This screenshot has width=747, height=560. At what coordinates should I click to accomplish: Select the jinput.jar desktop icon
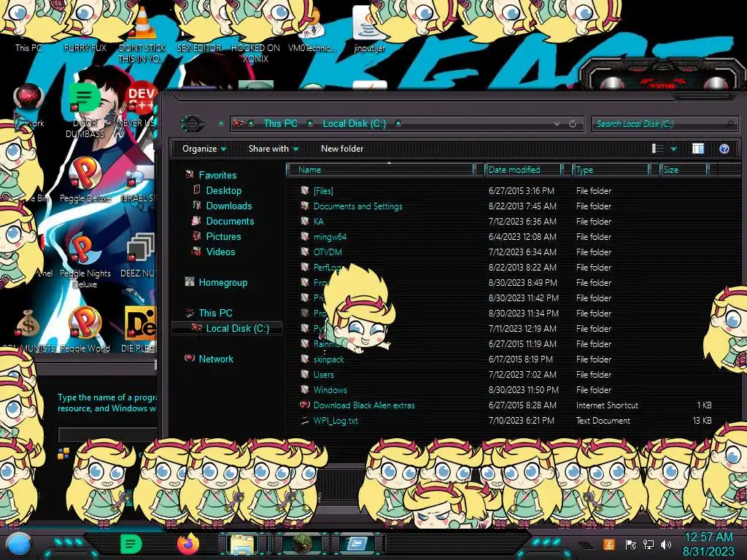coord(369,29)
